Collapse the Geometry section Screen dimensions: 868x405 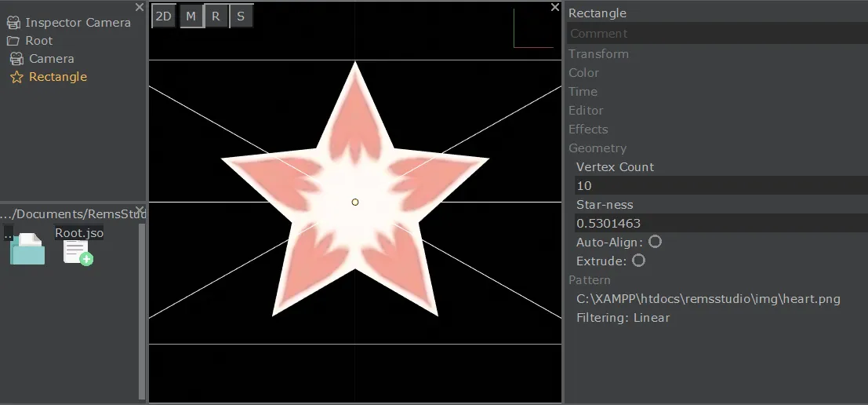point(597,148)
